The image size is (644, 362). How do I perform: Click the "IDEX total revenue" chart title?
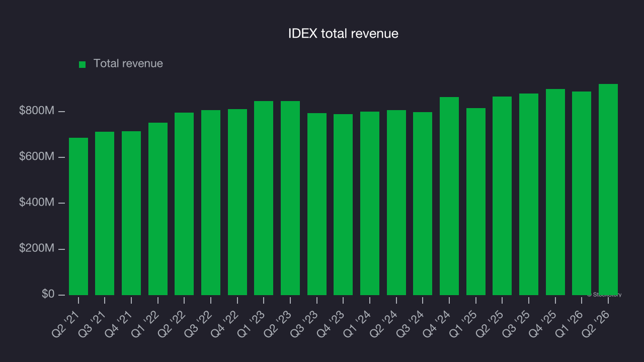[343, 34]
